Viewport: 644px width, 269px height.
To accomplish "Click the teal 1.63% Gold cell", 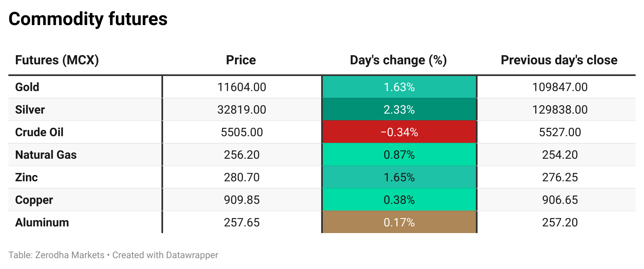I will (x=399, y=87).
